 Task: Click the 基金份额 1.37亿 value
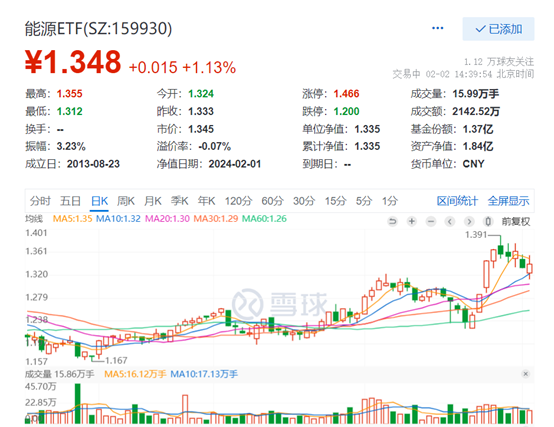478,129
